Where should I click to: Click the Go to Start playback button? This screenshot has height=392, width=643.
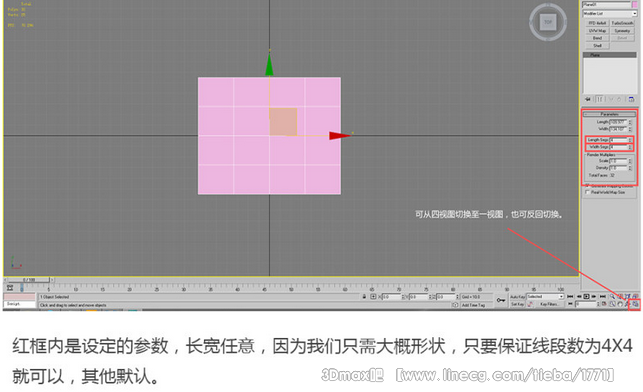[570, 296]
